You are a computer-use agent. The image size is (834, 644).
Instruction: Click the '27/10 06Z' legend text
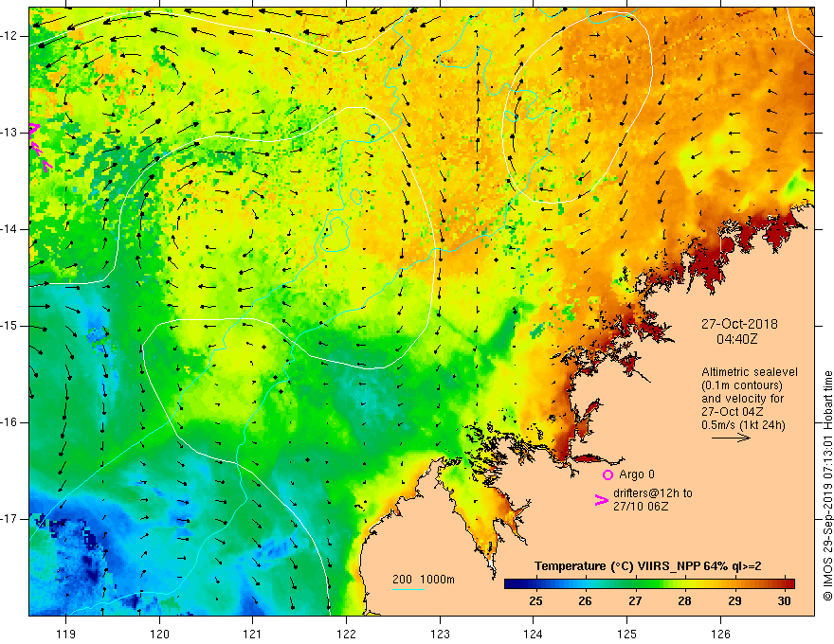pyautogui.click(x=641, y=507)
